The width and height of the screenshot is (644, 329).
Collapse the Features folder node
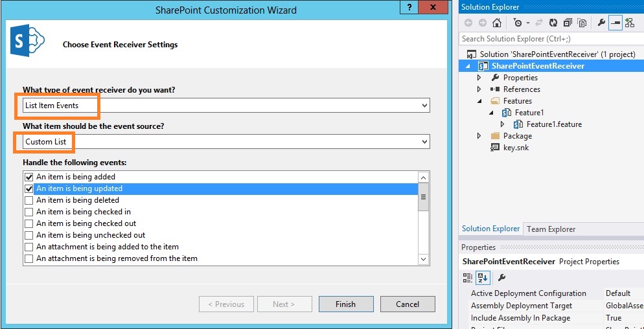479,101
